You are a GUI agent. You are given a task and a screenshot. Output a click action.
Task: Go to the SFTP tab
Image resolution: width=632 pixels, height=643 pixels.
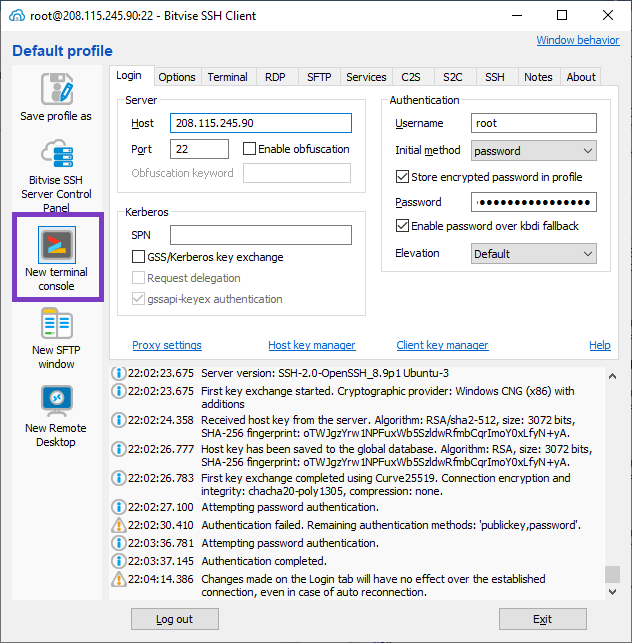tap(319, 77)
